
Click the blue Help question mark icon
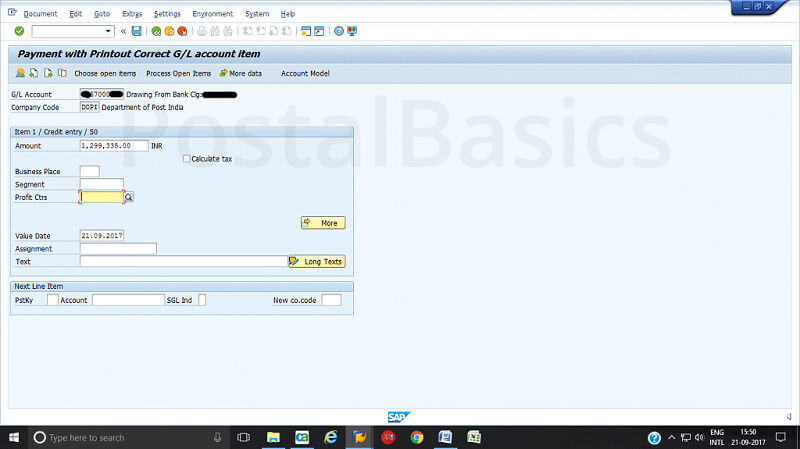[x=338, y=31]
